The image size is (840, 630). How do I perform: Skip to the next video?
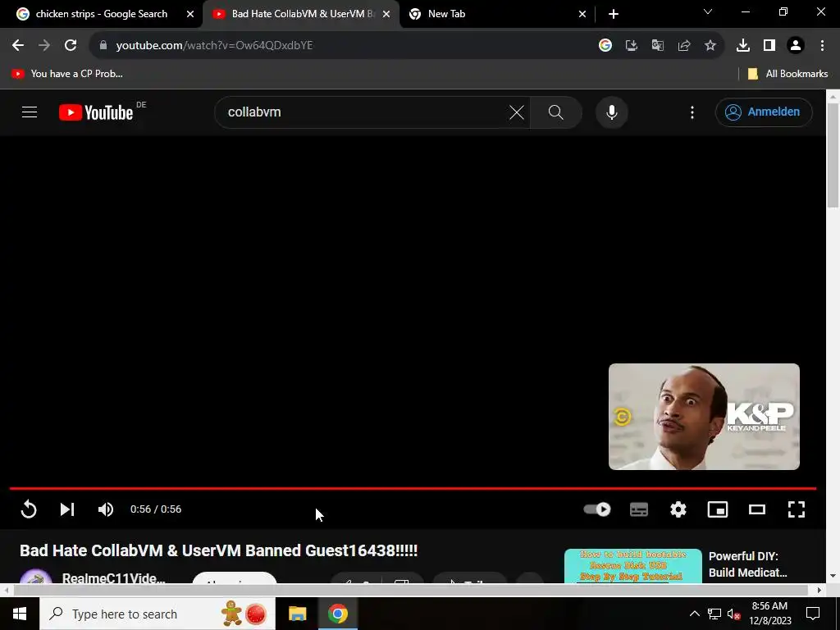pyautogui.click(x=67, y=509)
